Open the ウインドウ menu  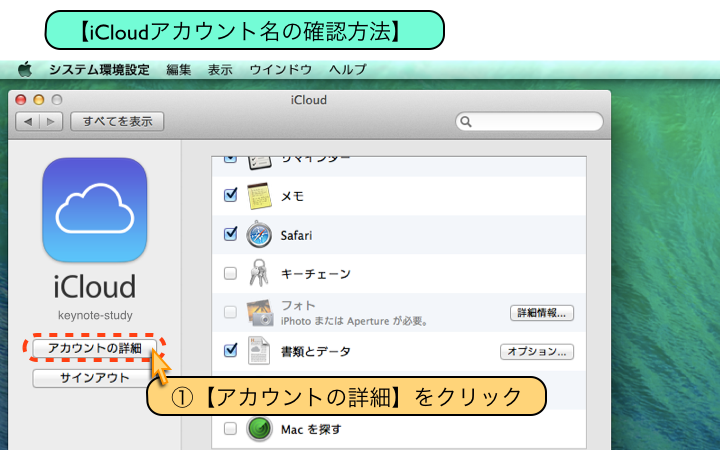point(281,70)
